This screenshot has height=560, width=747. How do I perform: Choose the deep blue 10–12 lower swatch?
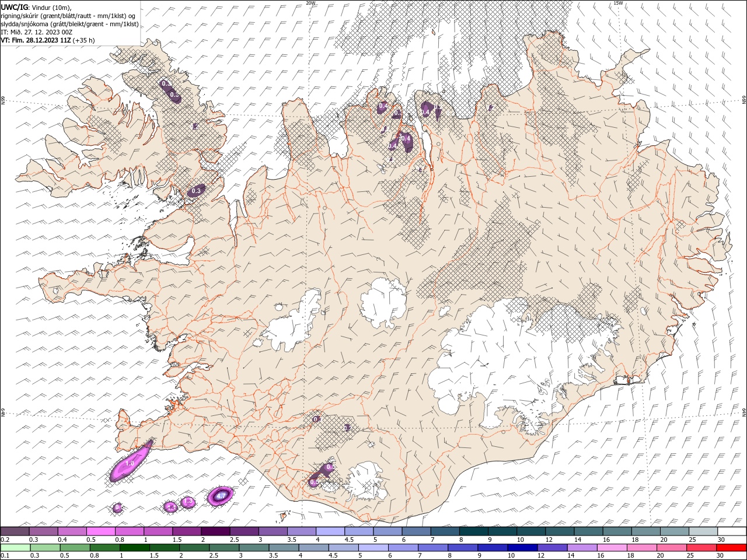(522, 548)
